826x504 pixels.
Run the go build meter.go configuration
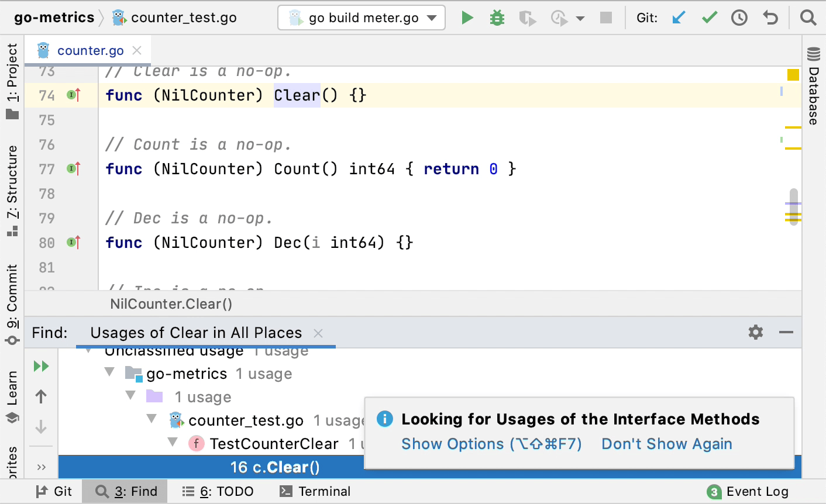pos(467,18)
